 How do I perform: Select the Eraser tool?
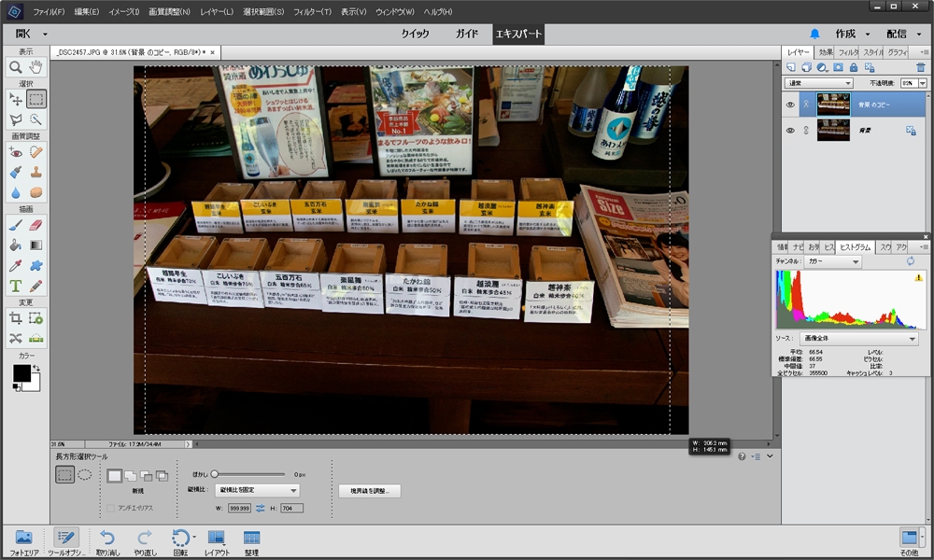pos(35,225)
